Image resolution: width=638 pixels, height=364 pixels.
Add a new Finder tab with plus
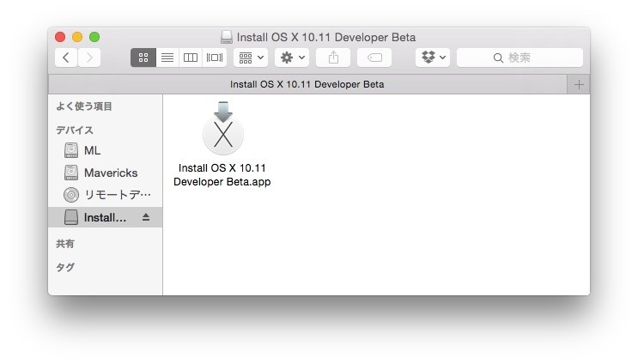point(579,85)
